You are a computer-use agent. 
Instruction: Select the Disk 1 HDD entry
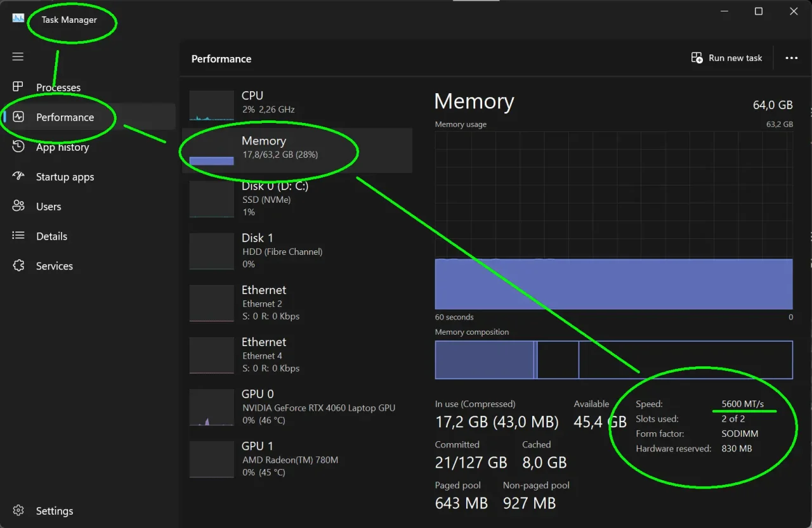297,251
